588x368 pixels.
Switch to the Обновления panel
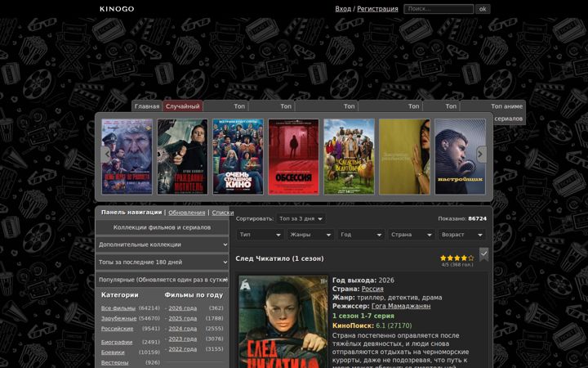[187, 213]
